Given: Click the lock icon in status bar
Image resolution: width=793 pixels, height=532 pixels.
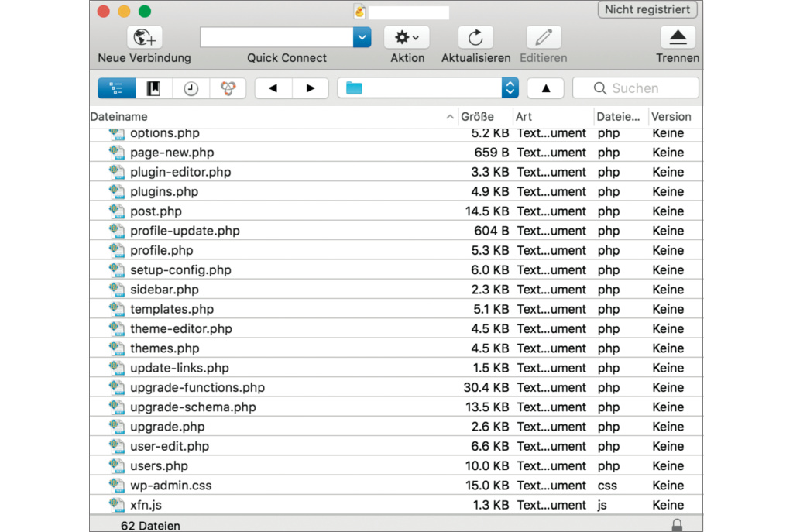Looking at the screenshot, I should pyautogui.click(x=677, y=525).
